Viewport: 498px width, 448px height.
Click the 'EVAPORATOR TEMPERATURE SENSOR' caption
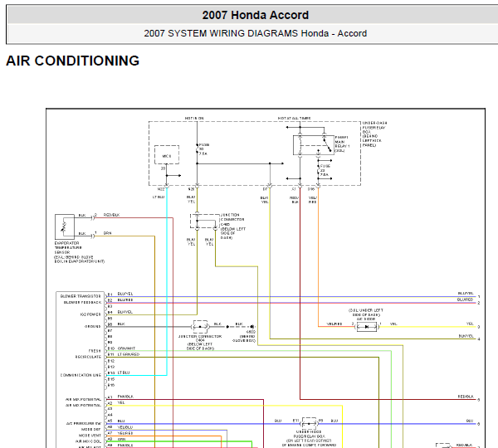pyautogui.click(x=79, y=252)
